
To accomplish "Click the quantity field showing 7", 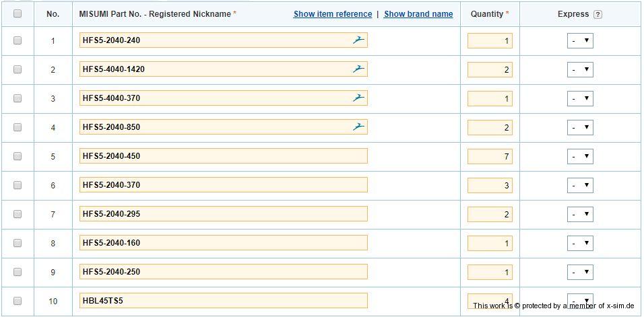I will (x=490, y=157).
